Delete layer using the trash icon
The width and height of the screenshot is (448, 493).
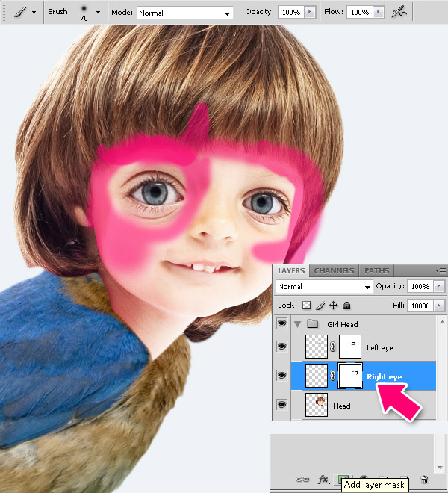(x=424, y=480)
